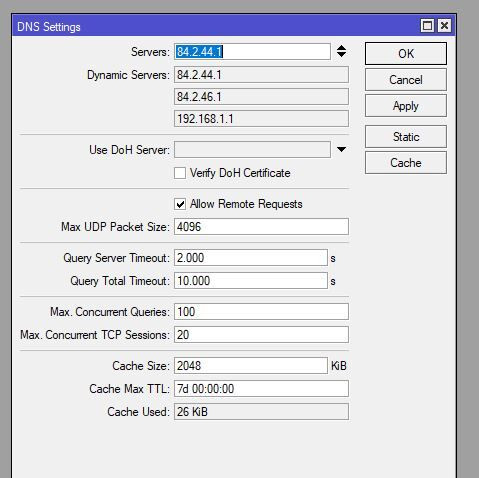
Task: Focus the Cache Size field
Action: point(251,366)
